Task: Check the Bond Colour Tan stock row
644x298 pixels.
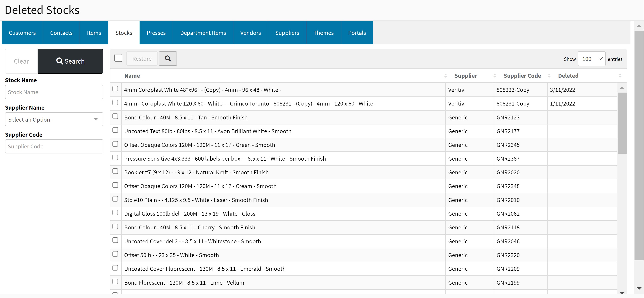Action: [x=115, y=117]
